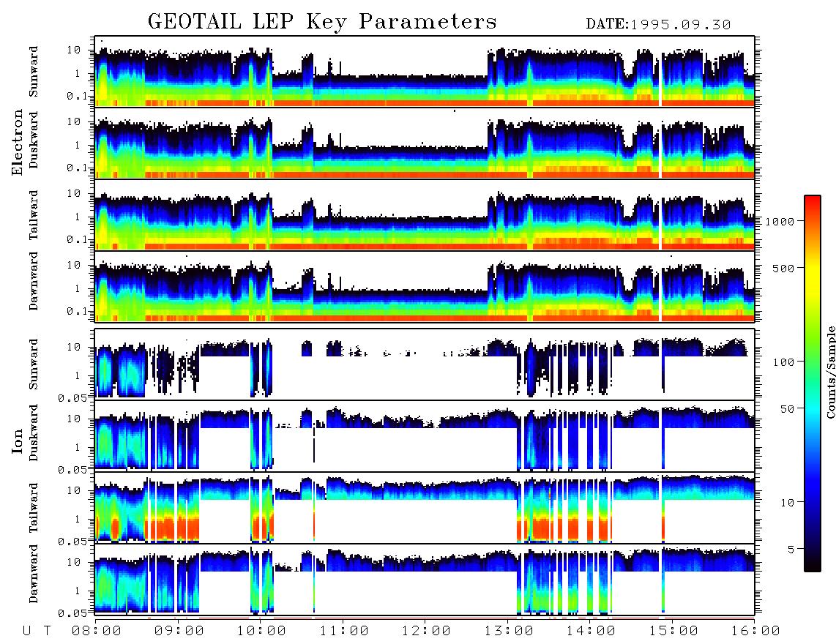Click the '50' colorbar tick label
836x644 pixels.
point(787,409)
